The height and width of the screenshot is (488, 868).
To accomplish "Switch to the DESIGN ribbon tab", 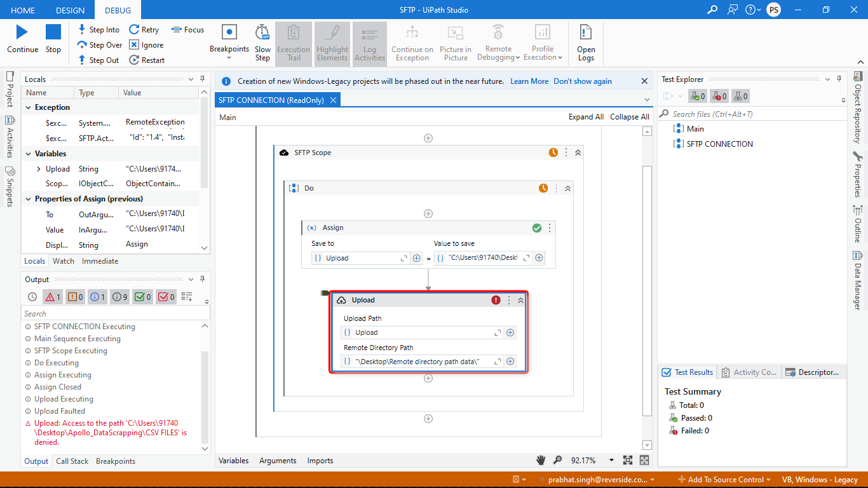I will (70, 10).
